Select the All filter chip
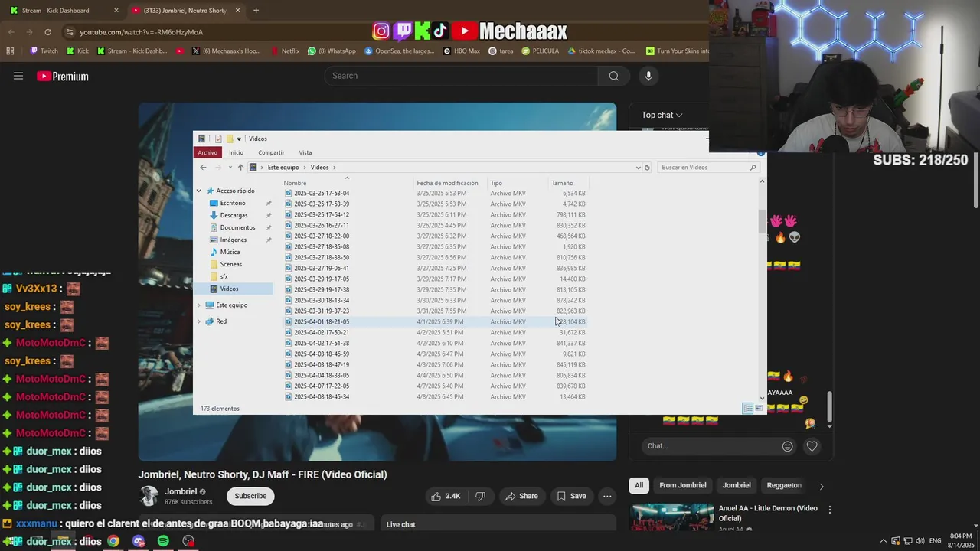 tap(639, 485)
